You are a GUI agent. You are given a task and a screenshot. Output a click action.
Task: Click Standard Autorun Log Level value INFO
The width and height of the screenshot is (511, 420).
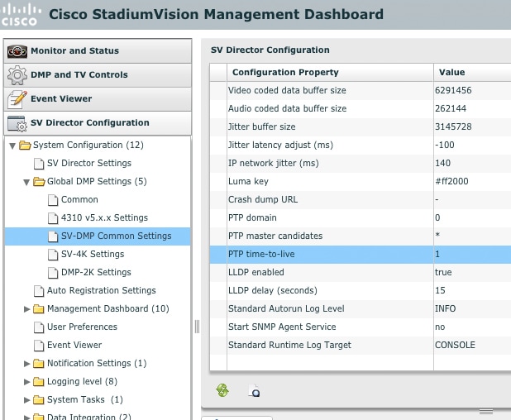[445, 309]
